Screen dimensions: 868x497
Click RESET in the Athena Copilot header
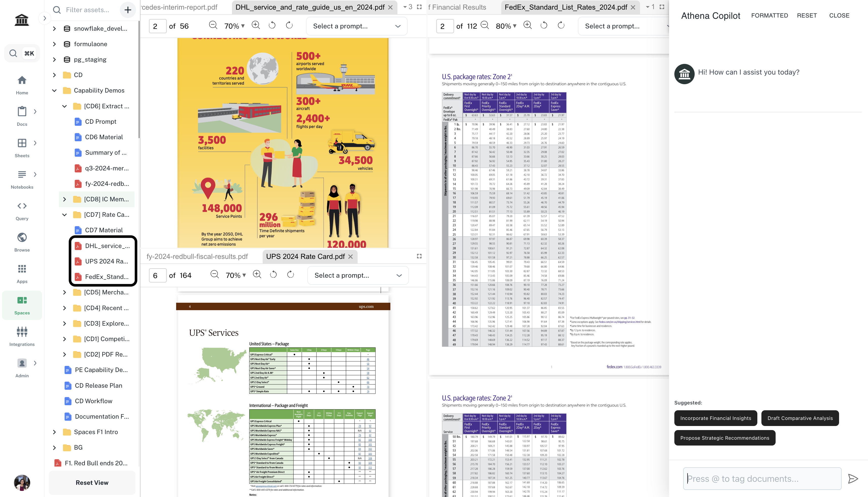[x=807, y=15]
